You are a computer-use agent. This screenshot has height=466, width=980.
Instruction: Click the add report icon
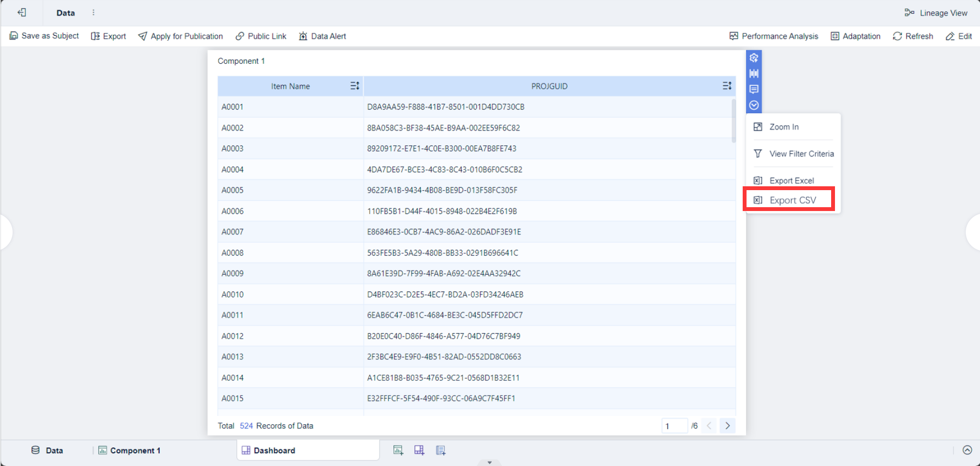[441, 450]
